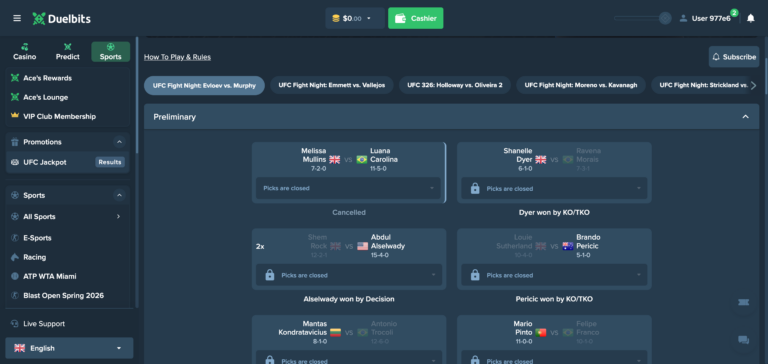This screenshot has width=768, height=364.
Task: Click the ATP WTA Miami globe icon
Action: pyautogui.click(x=15, y=276)
